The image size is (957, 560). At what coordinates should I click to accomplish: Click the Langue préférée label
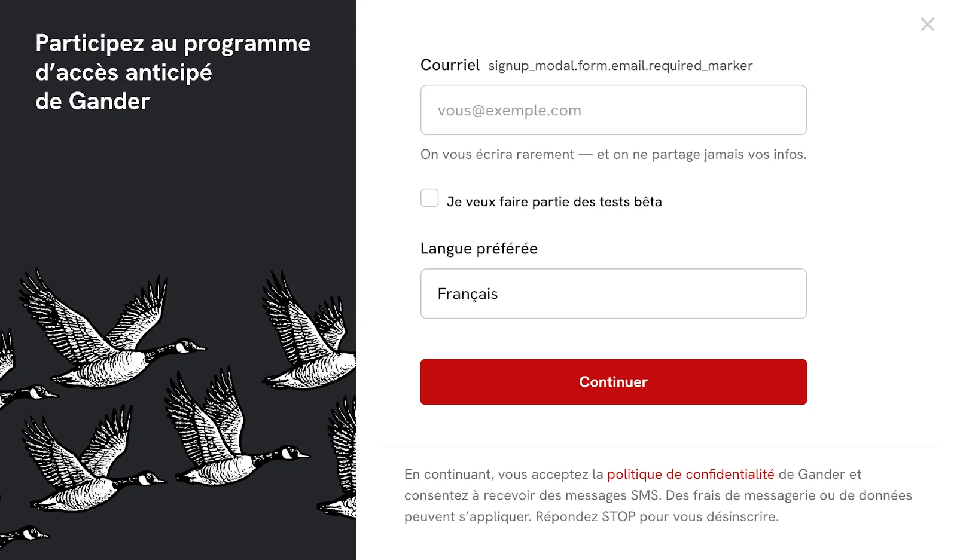[478, 249]
